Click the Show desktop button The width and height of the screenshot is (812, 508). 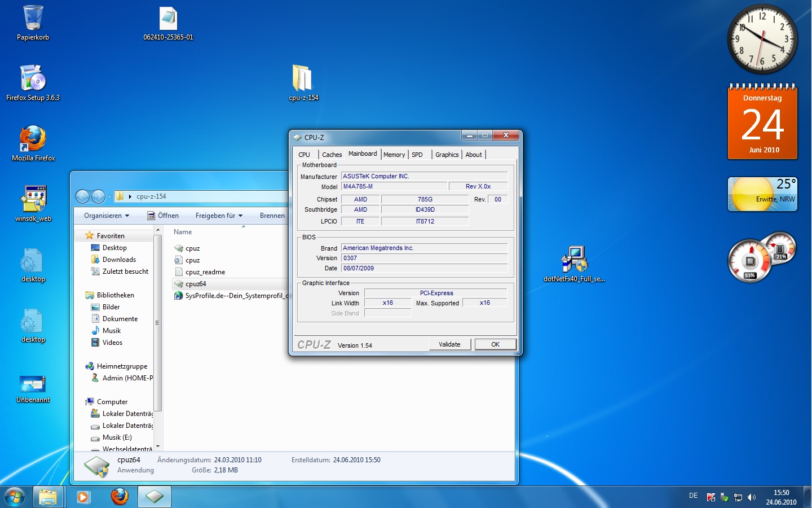point(807,497)
